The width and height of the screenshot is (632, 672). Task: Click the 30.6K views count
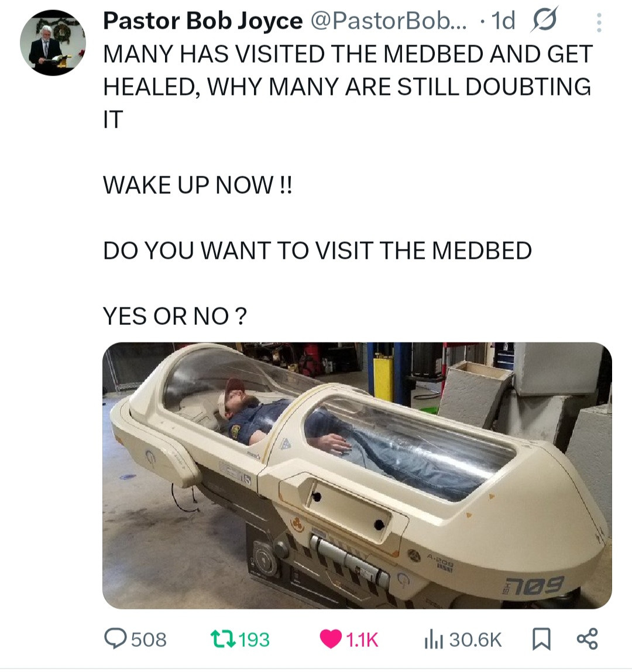[x=475, y=639]
